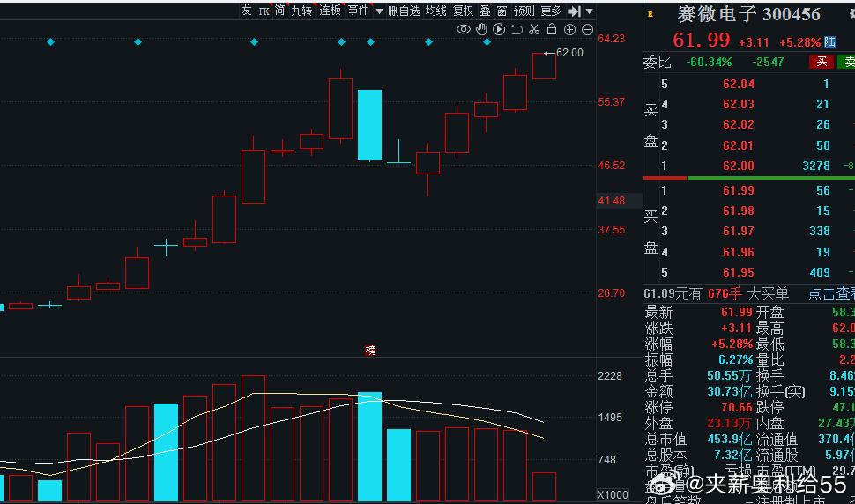
Task: Open dropdown arrow after 事件 button
Action: [x=379, y=11]
